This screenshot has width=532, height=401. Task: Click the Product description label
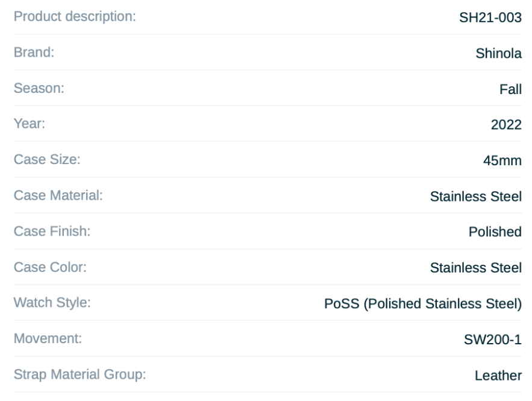tap(75, 17)
